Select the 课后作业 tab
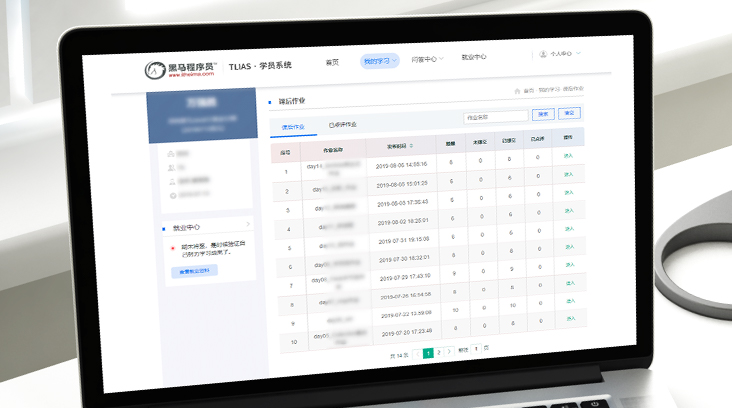732x408 pixels. pyautogui.click(x=293, y=128)
